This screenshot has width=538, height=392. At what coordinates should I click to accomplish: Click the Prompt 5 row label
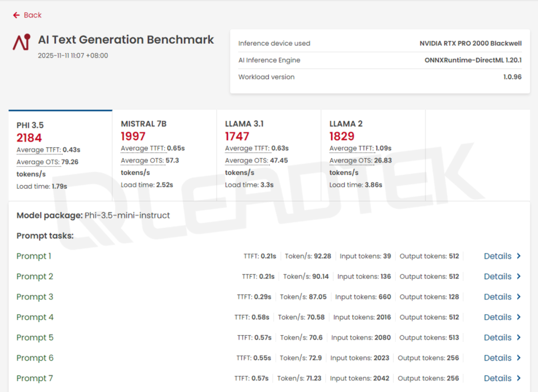(35, 338)
